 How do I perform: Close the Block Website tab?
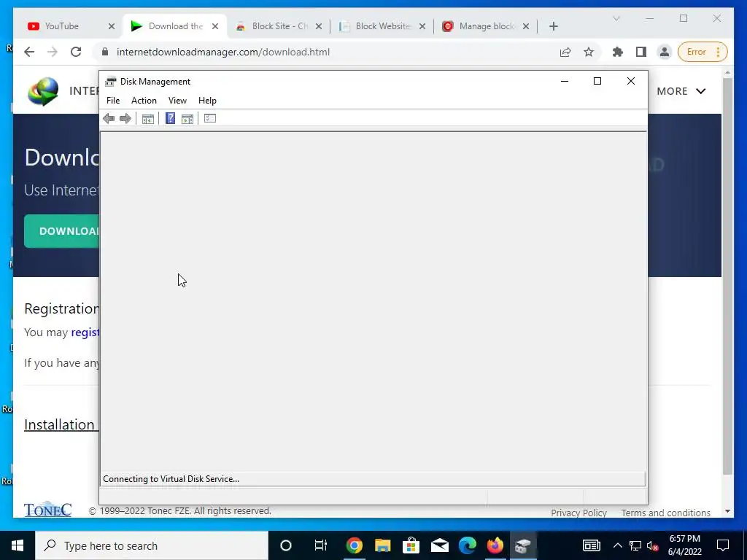[x=422, y=26]
